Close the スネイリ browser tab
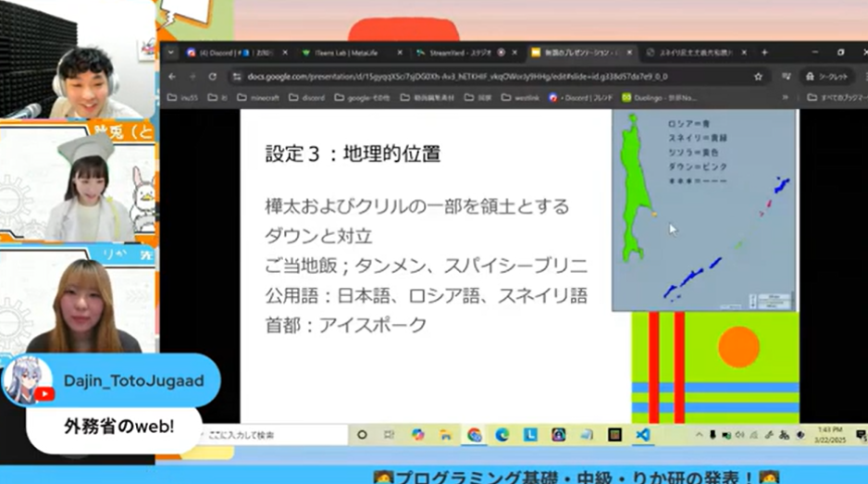Image resolution: width=868 pixels, height=484 pixels. coord(744,53)
